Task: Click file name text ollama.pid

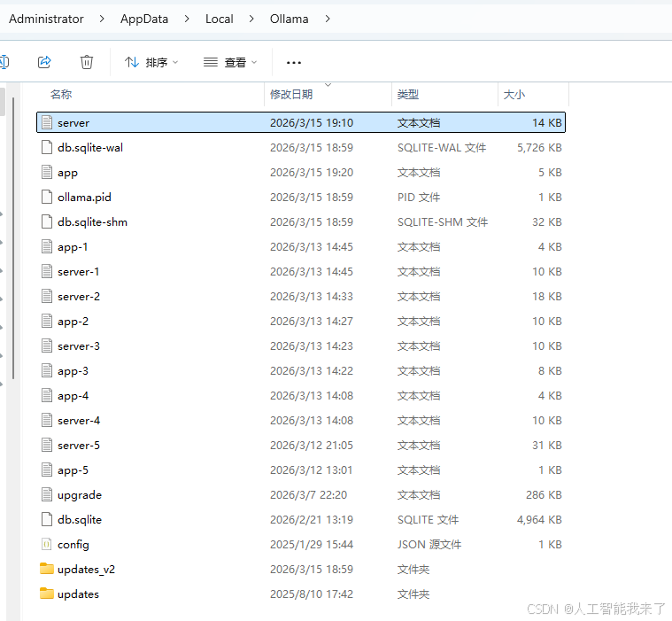Action: click(84, 198)
